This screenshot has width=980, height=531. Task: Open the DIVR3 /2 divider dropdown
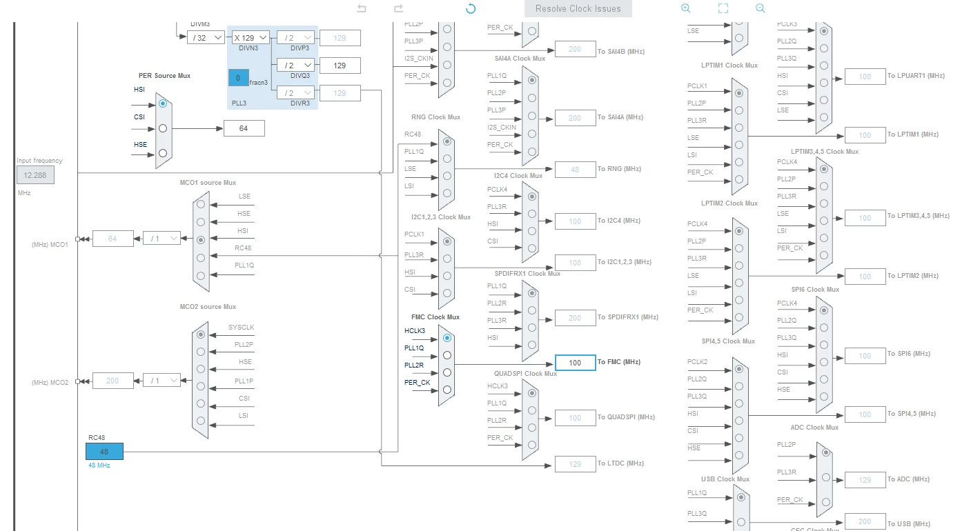295,92
